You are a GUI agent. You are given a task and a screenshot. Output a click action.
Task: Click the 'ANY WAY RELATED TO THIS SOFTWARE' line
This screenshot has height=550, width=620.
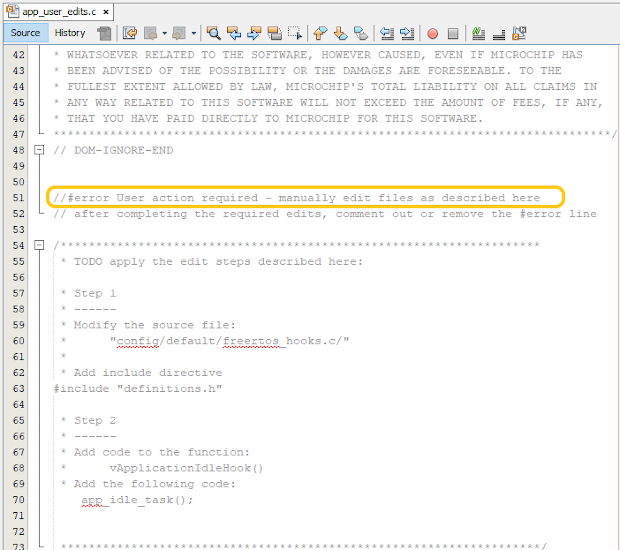click(x=329, y=102)
